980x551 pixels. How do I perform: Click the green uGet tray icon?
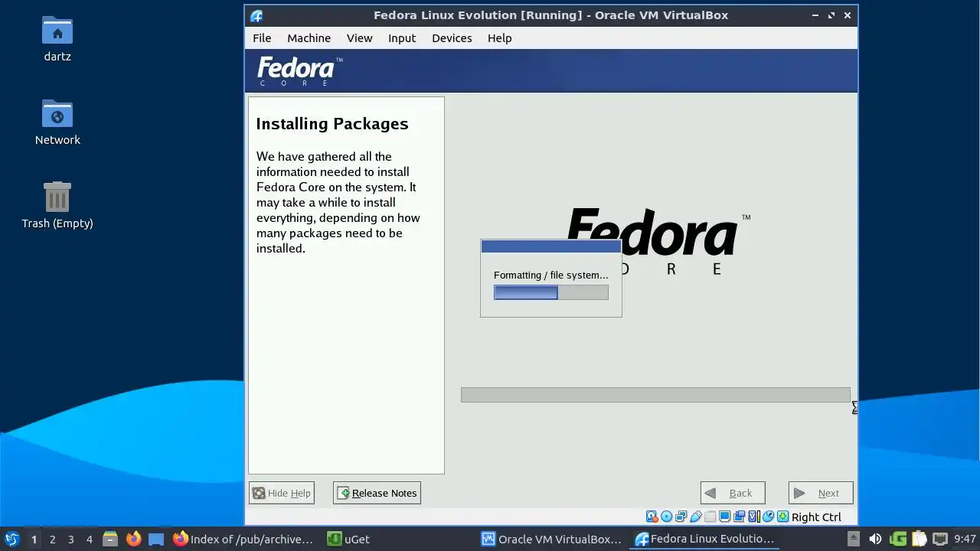898,539
